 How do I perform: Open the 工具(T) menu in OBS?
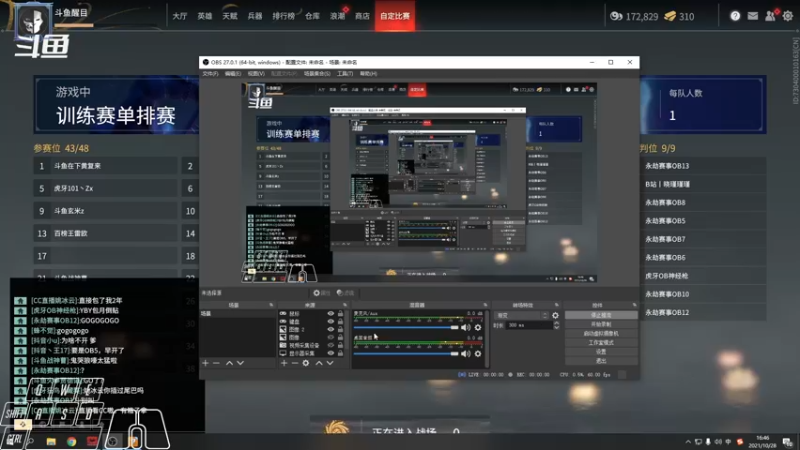point(345,73)
